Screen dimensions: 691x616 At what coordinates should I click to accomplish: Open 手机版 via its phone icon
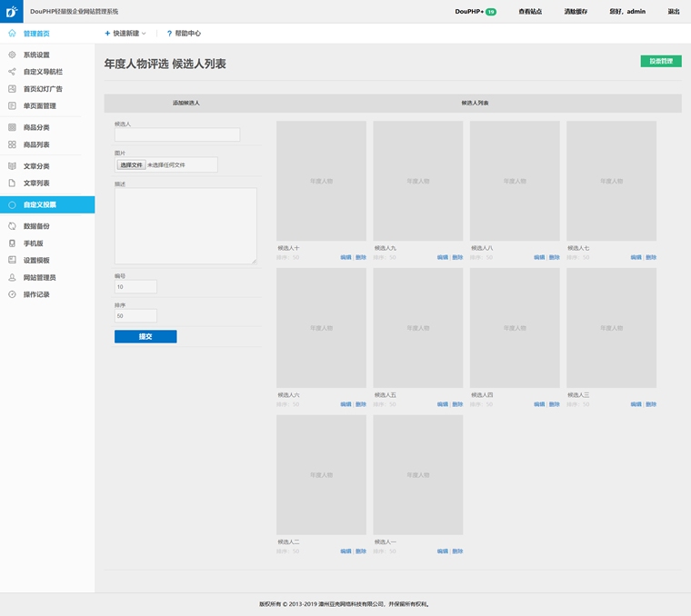(x=12, y=243)
